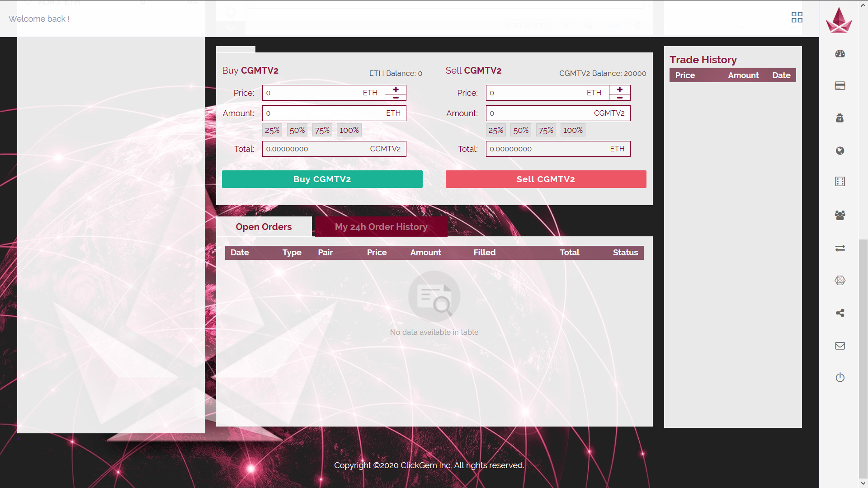Open the dashboard gauge icon

840,54
